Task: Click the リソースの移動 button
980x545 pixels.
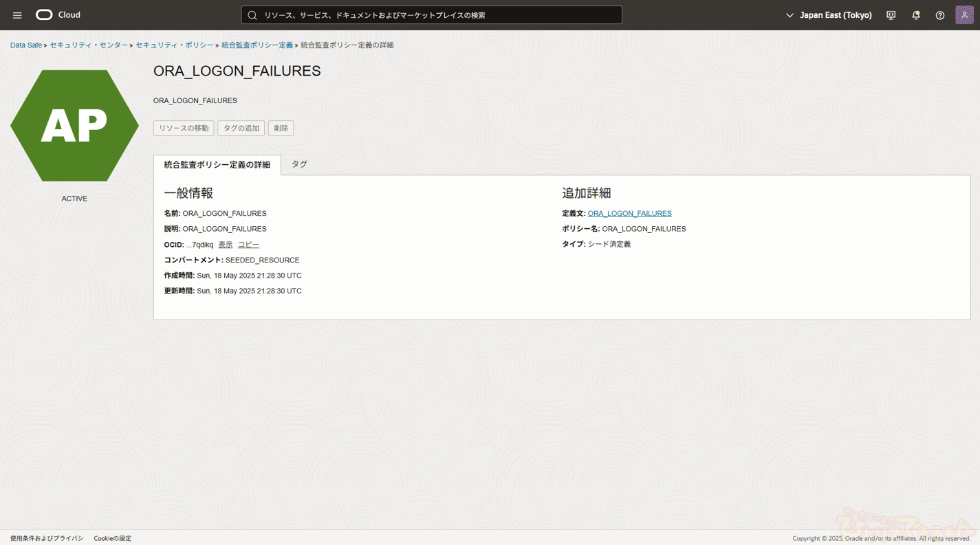Action: tap(184, 129)
